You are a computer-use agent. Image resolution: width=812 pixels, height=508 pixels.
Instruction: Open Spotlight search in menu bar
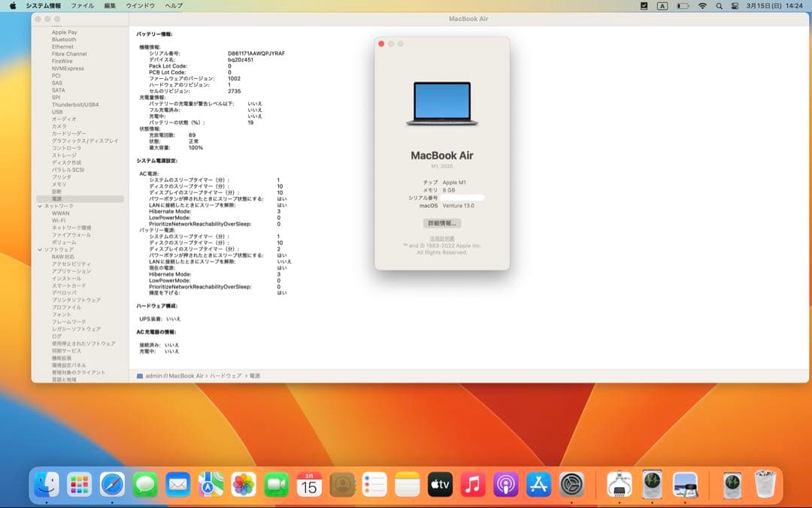coord(719,6)
